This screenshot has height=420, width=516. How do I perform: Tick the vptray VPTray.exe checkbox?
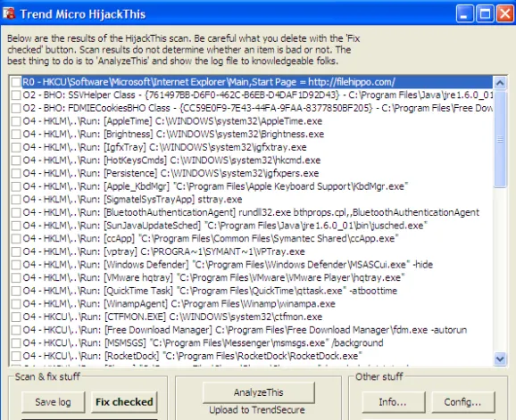16,251
